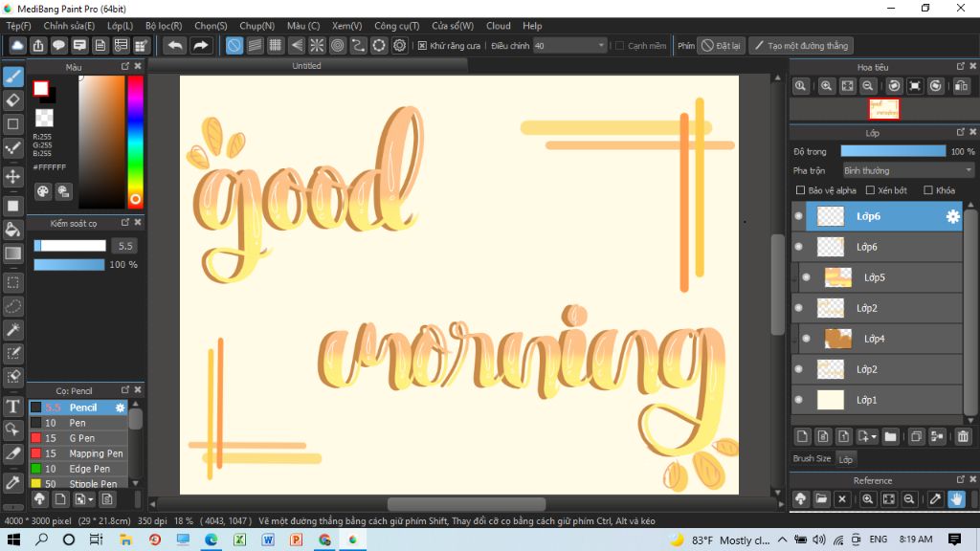Select the Brush tool in the left toolbar
The width and height of the screenshot is (980, 551).
pos(13,77)
